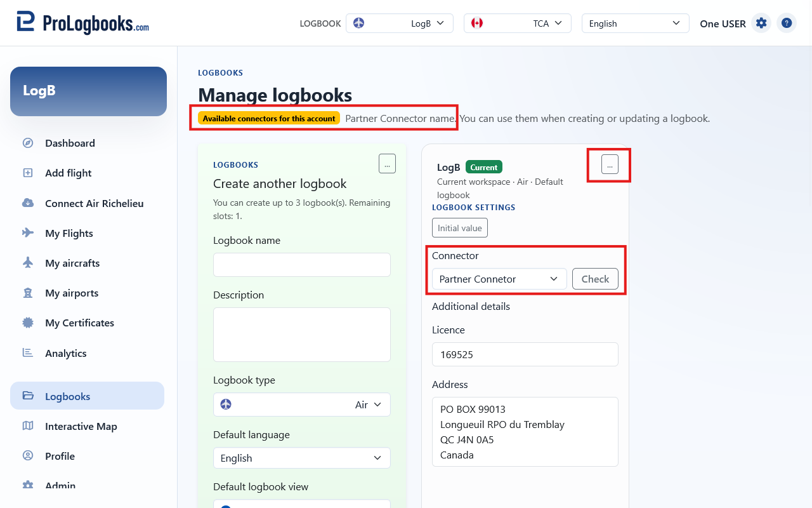This screenshot has width=812, height=508.
Task: Click the Admin gear icon in sidebar
Action: coord(28,485)
